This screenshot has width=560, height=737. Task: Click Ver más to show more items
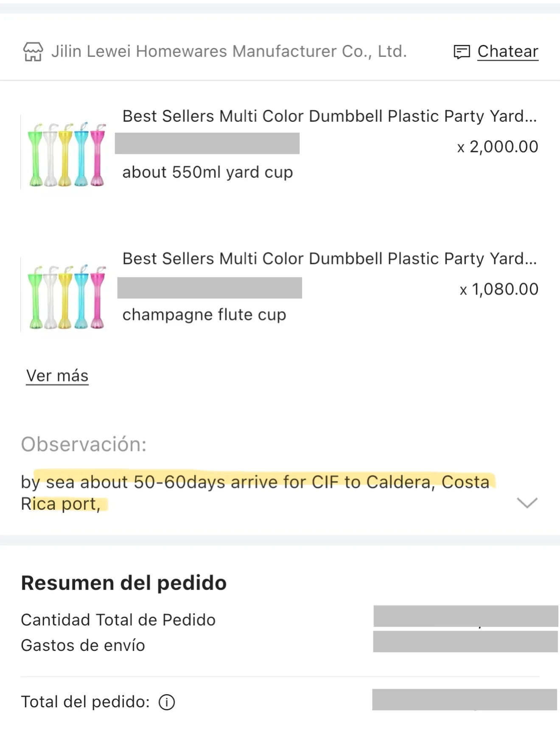click(x=57, y=376)
